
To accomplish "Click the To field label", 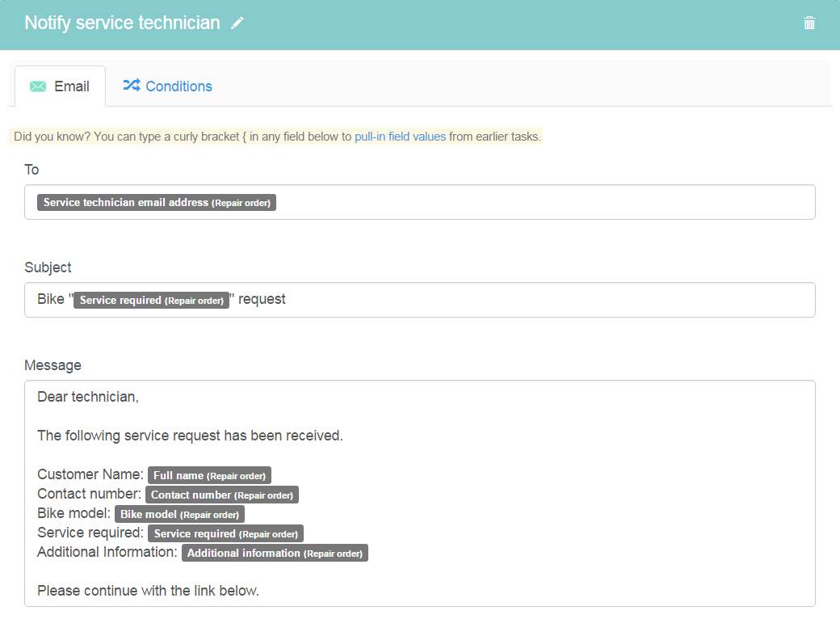I will [x=31, y=170].
